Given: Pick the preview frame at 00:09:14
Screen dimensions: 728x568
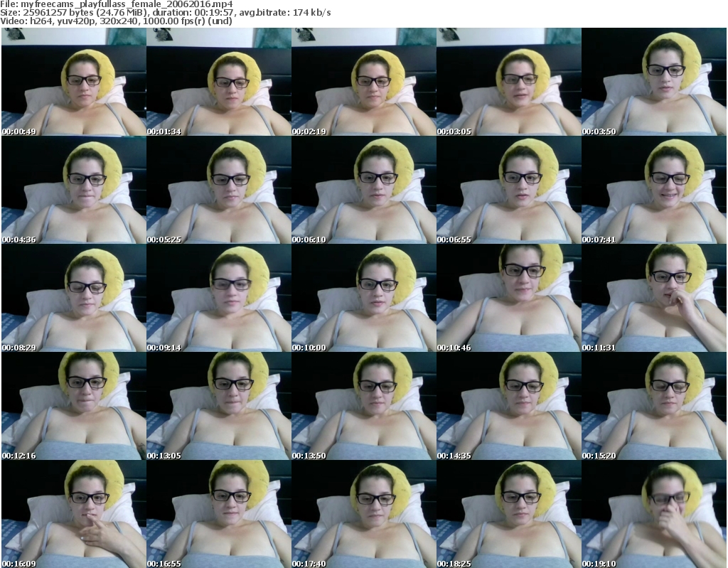Looking at the screenshot, I should pos(219,298).
